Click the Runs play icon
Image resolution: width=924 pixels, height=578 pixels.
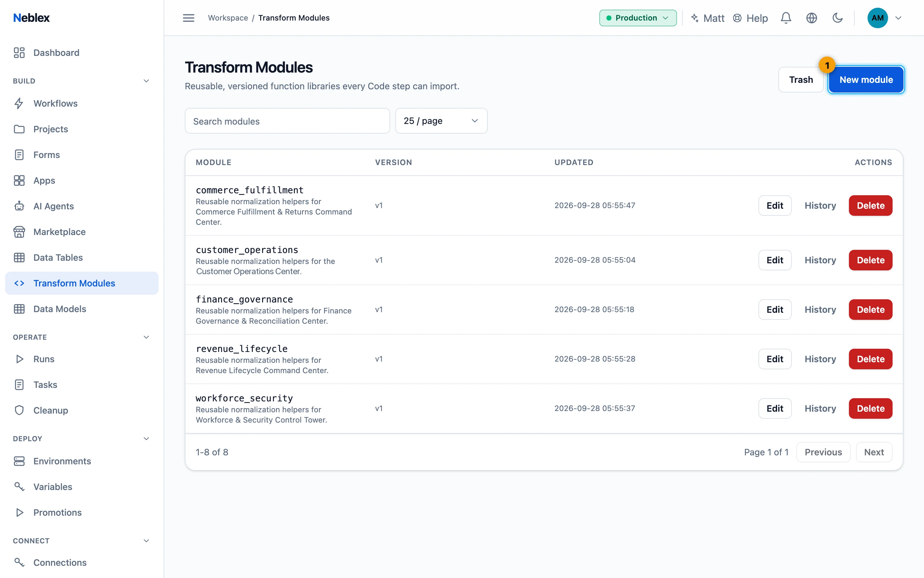point(19,359)
